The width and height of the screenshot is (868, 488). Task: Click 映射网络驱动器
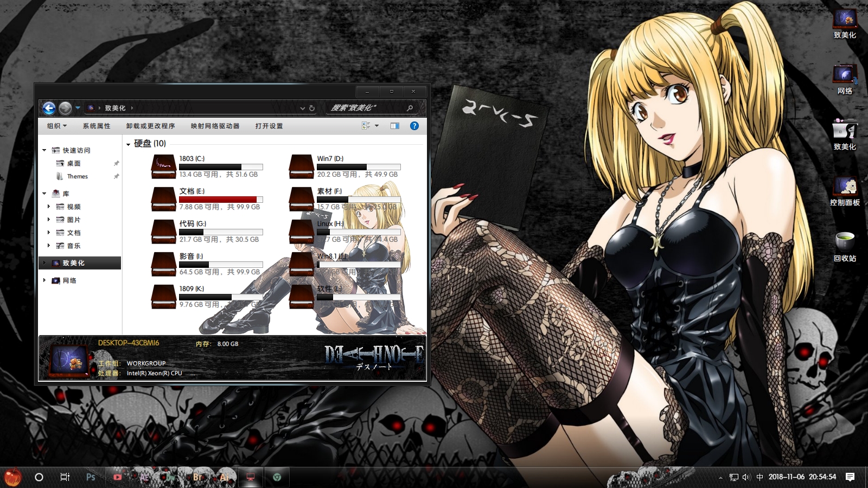click(x=215, y=126)
